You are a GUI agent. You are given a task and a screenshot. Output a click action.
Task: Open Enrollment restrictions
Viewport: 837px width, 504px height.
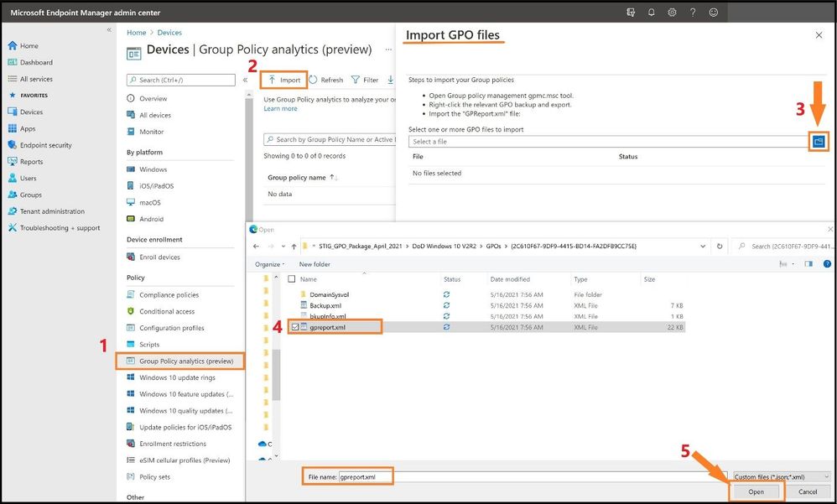[x=173, y=444]
